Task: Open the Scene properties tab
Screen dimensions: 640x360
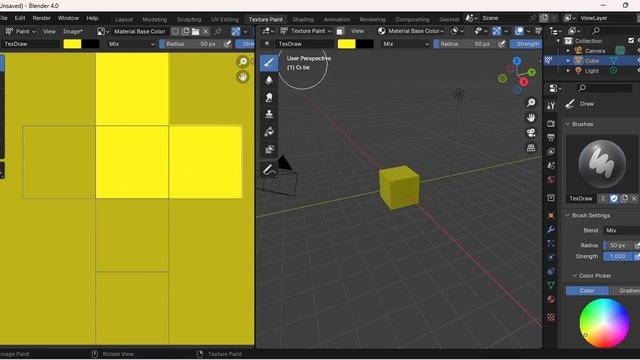Action: point(551,166)
